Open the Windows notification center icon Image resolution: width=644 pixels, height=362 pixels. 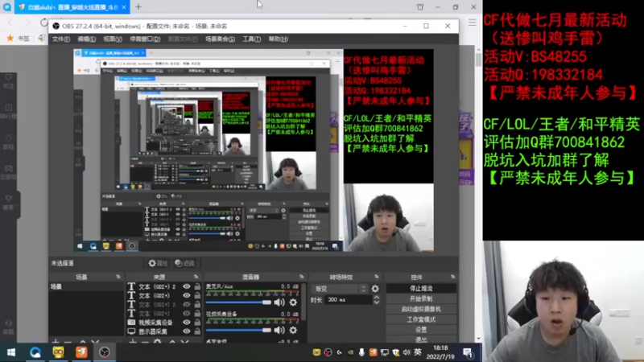468,352
